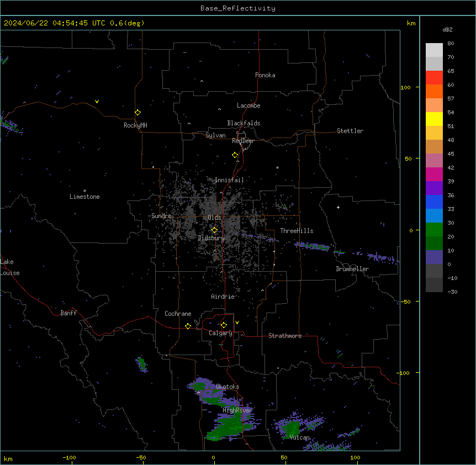Click the yellow diamond marker south of RedDeer
Viewport: 476px width, 465px height.
point(235,155)
